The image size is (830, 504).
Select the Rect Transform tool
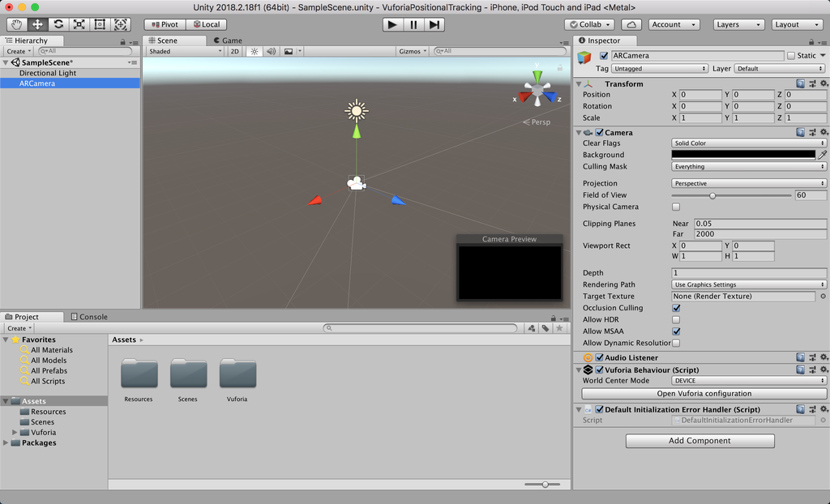click(x=100, y=24)
